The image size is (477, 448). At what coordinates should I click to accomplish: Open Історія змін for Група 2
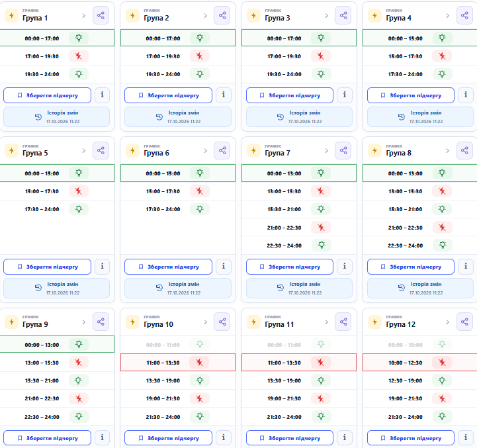178,117
